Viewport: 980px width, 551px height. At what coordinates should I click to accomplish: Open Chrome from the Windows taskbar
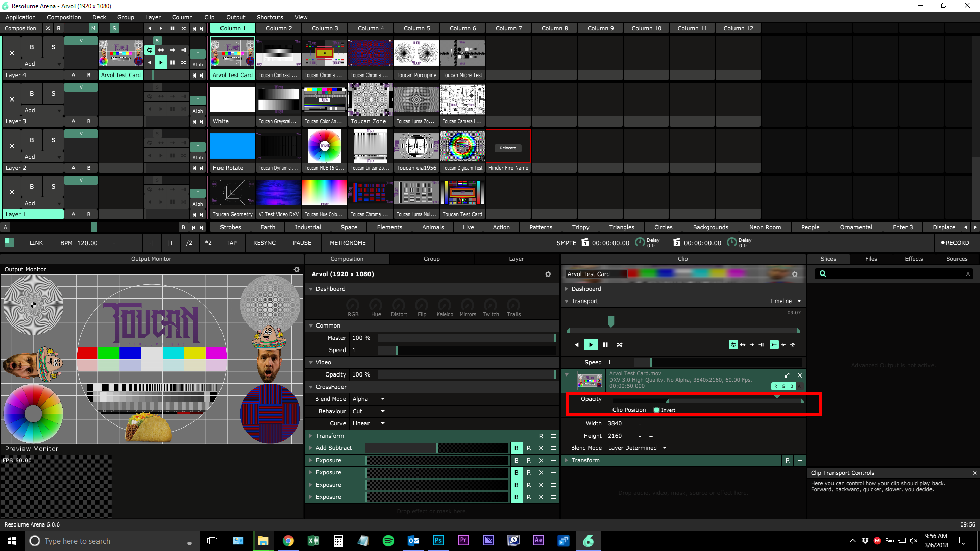pyautogui.click(x=288, y=541)
